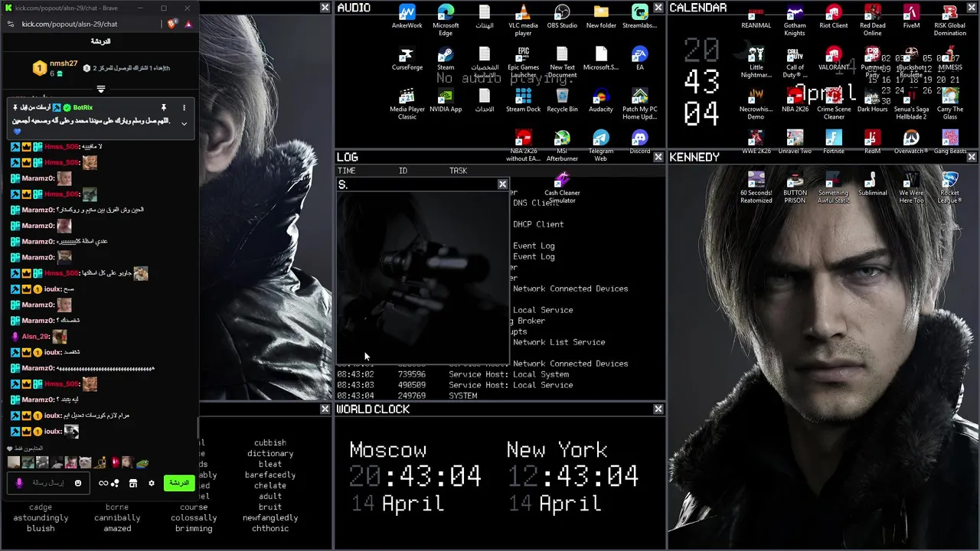Open emoji picker in chat input
Image resolution: width=980 pixels, height=551 pixels.
point(77,483)
